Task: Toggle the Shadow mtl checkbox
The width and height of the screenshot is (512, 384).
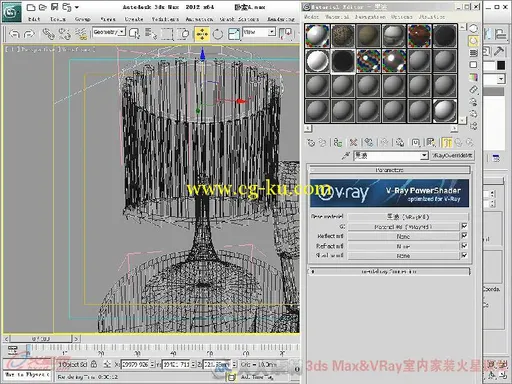Action: pyautogui.click(x=464, y=255)
